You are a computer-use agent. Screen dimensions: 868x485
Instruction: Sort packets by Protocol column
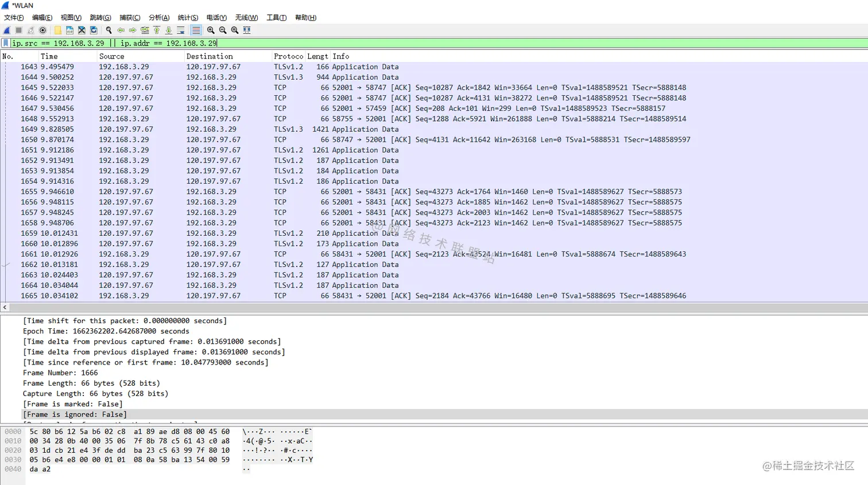pos(289,56)
